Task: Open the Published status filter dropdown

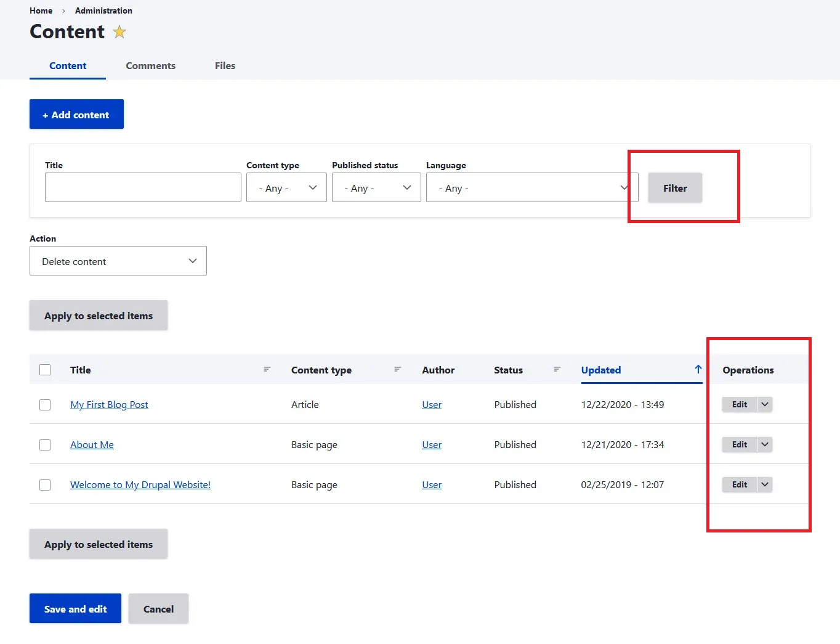Action: pos(376,187)
